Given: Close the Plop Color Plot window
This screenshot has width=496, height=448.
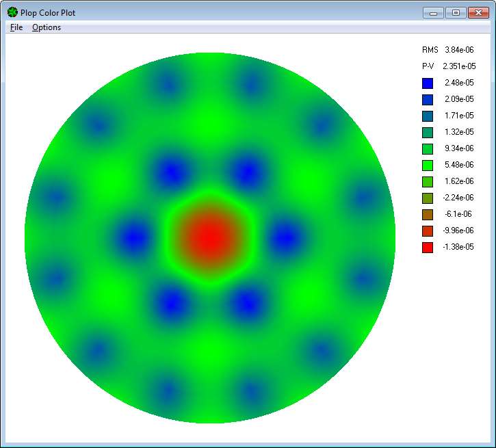Looking at the screenshot, I should click(479, 13).
